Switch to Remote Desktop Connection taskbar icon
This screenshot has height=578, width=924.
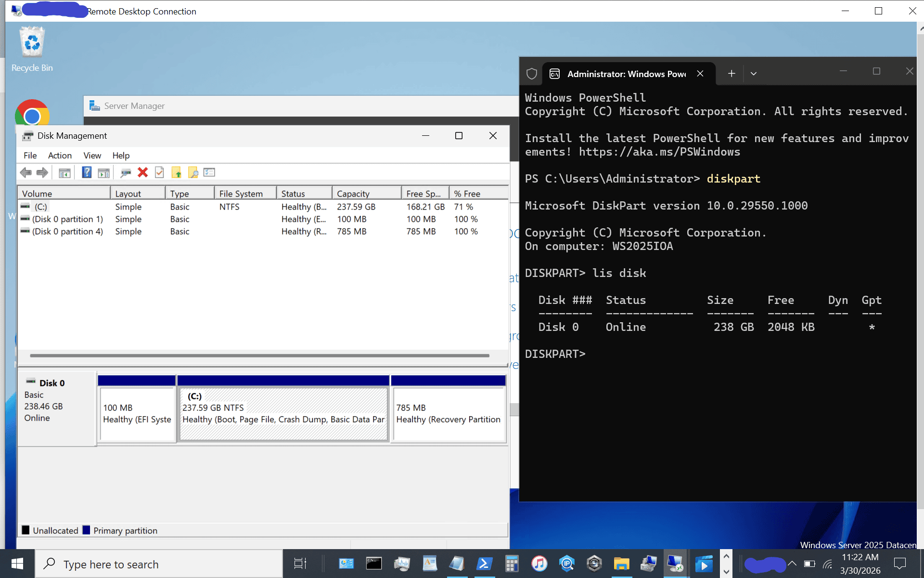(675, 564)
